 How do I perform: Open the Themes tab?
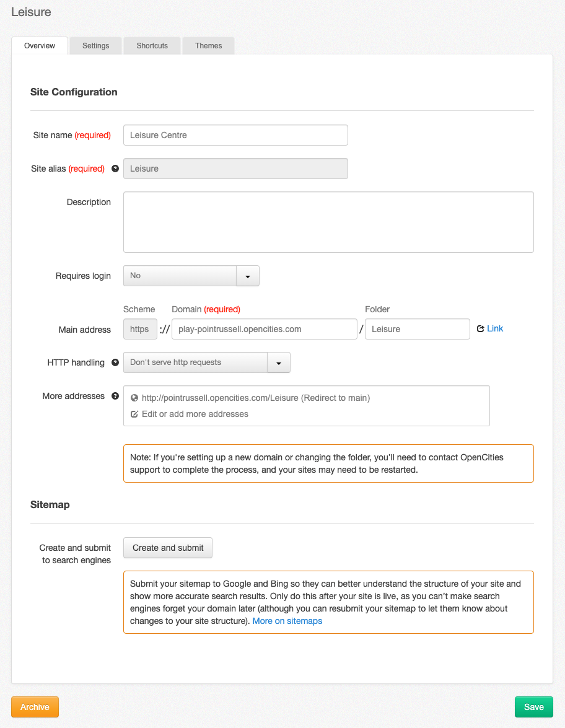click(208, 45)
